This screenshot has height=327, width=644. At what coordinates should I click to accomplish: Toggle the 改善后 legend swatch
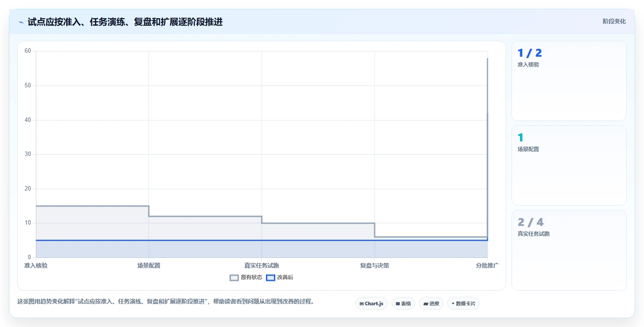pos(270,278)
